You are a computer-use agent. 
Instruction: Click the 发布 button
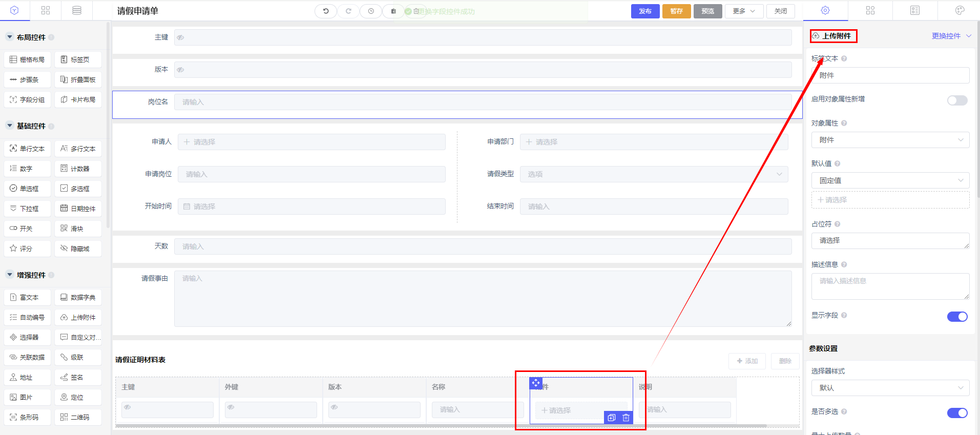tap(645, 11)
